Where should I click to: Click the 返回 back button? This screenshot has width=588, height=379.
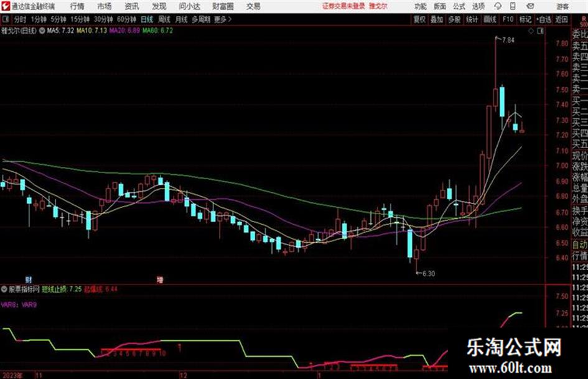pos(561,19)
